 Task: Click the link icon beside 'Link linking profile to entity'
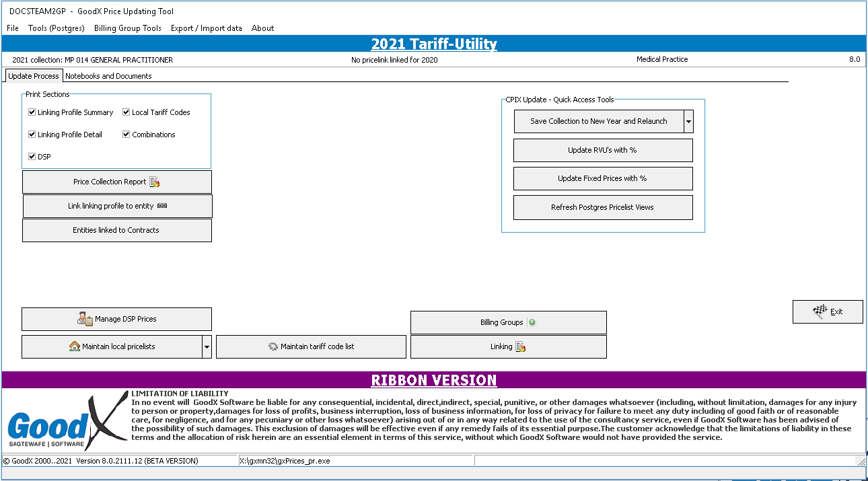(x=161, y=206)
